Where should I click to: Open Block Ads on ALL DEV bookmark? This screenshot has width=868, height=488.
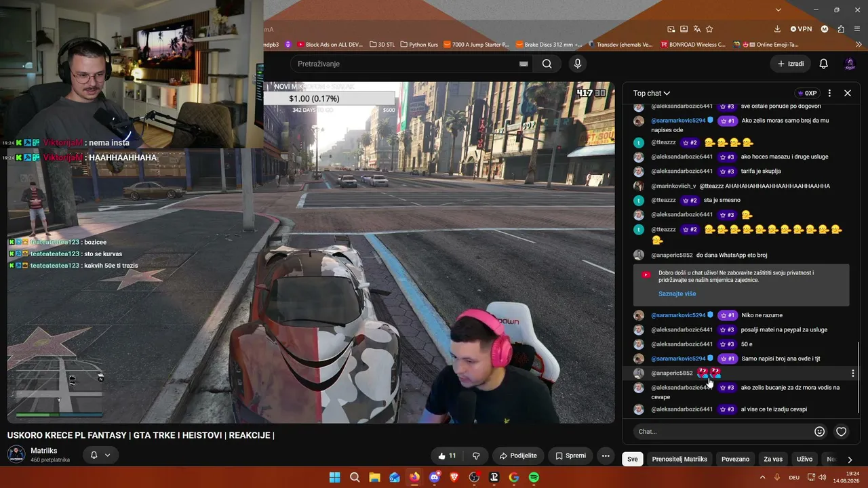pyautogui.click(x=330, y=45)
